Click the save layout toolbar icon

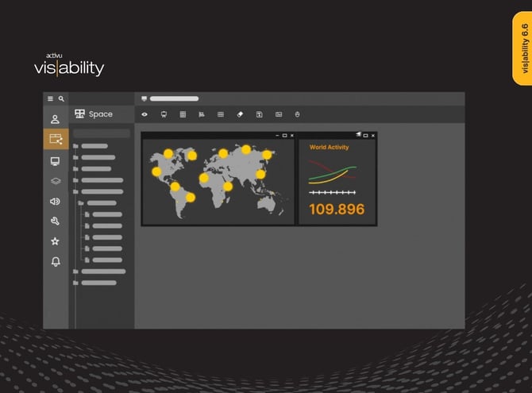259,114
